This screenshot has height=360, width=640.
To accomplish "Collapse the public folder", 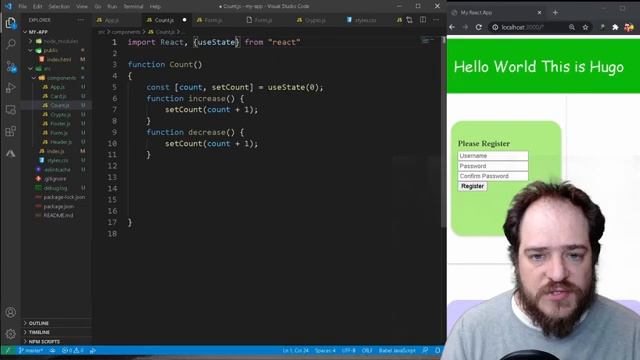I will coord(31,50).
